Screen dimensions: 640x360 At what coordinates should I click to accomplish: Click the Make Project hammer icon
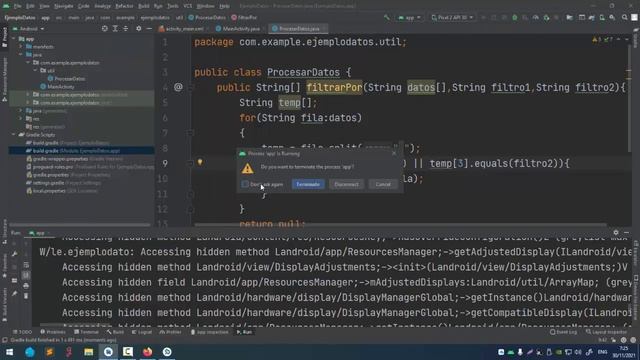pyautogui.click(x=387, y=18)
